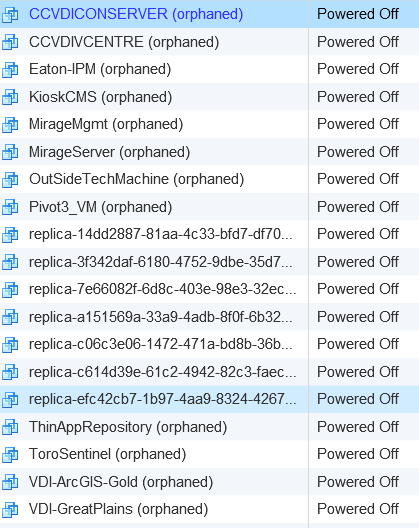
Task: Click Powered Off status of VDI-ArcGIS-Gold
Action: (x=358, y=482)
